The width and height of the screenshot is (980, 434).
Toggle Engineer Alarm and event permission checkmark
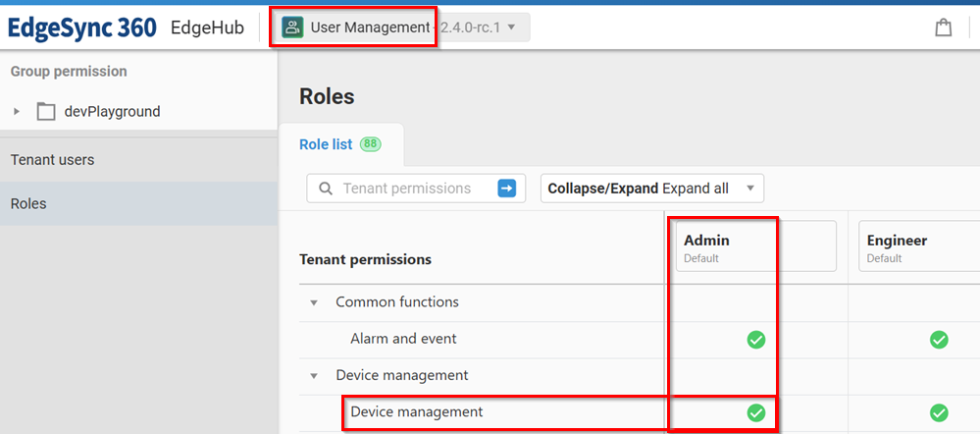(939, 340)
